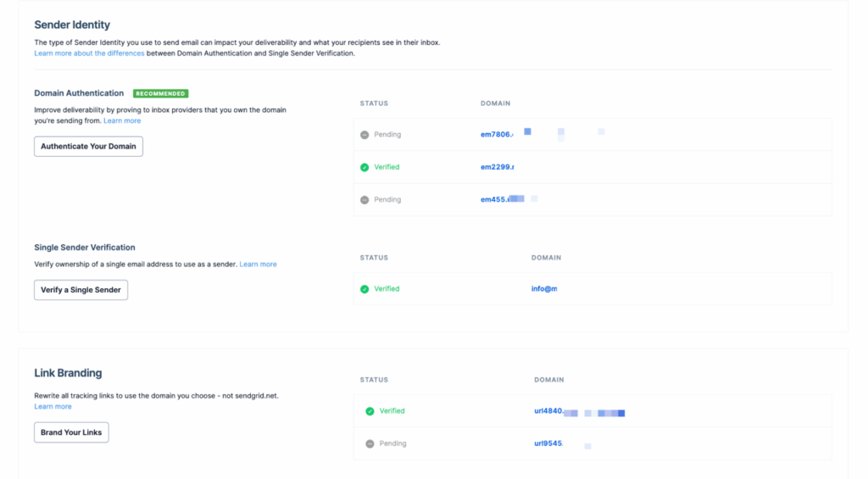Click the green verified icon for url4840

[x=370, y=411]
